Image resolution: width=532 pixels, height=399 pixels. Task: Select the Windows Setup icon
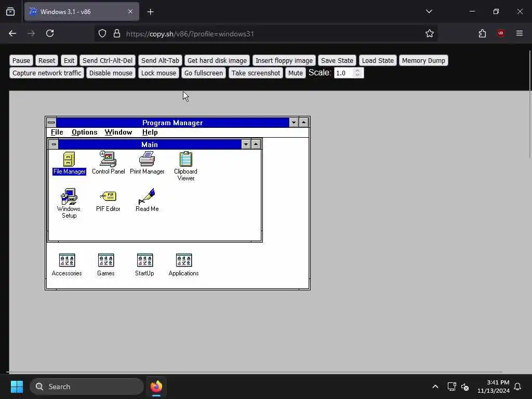[x=69, y=204]
